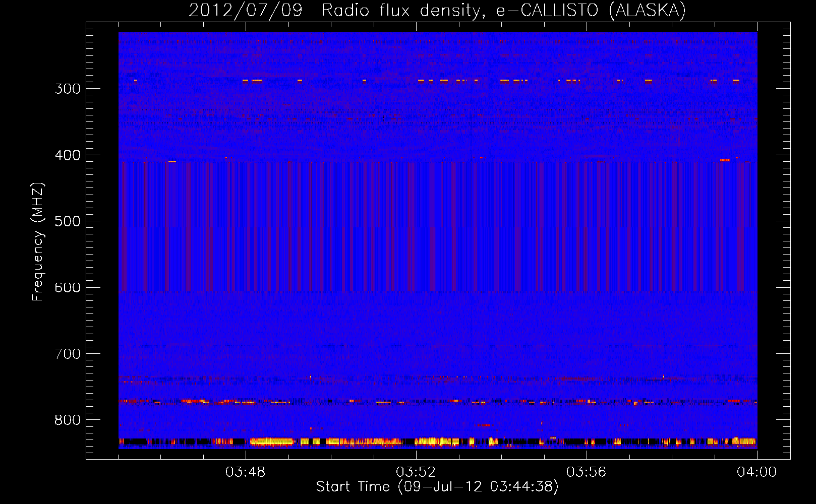Viewport: 816px width, 504px height.
Task: Click the date '2012/07/09' in the title
Action: point(246,11)
